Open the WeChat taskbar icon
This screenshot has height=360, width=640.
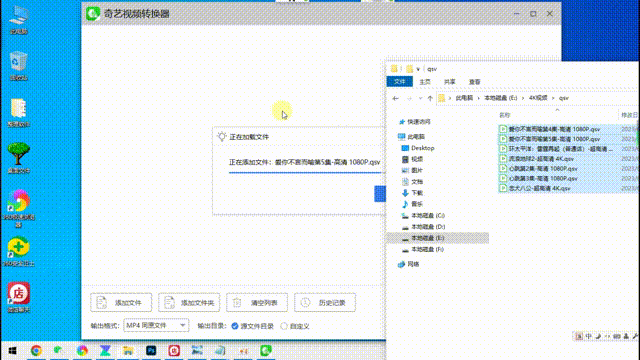click(59, 351)
